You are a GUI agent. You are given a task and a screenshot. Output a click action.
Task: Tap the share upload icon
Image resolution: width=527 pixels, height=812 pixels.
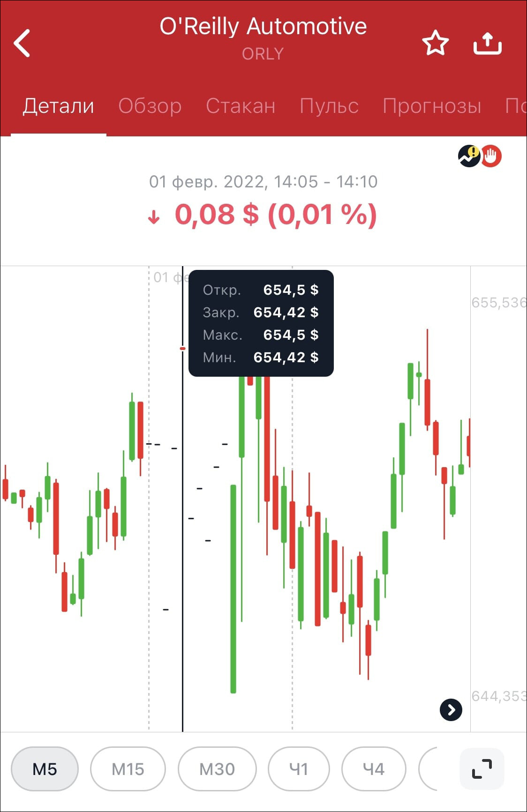[x=488, y=43]
